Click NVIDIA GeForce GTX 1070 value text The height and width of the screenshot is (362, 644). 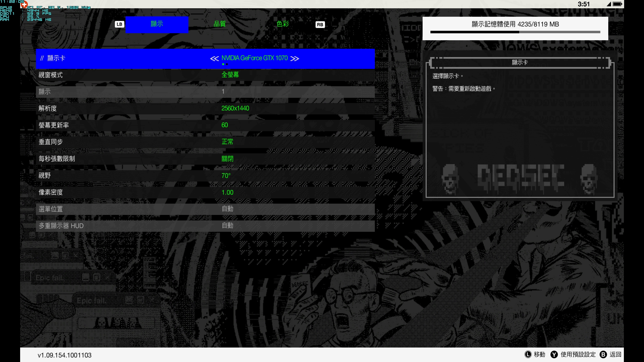tap(254, 58)
